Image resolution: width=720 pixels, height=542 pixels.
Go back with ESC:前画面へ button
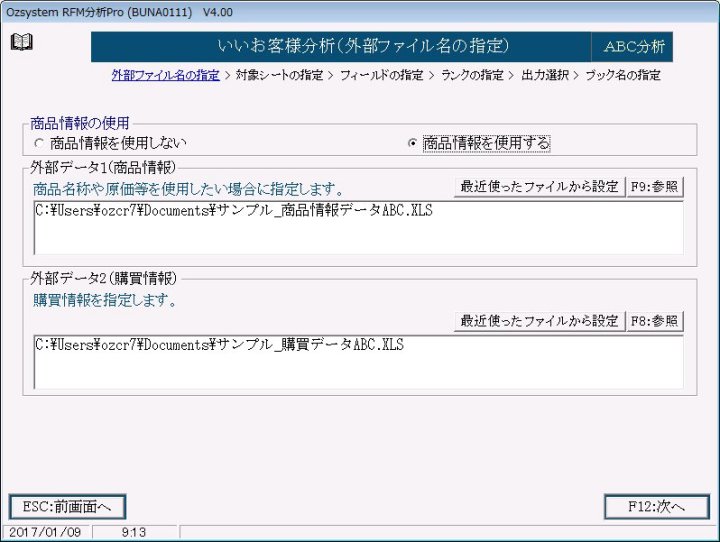(67, 507)
